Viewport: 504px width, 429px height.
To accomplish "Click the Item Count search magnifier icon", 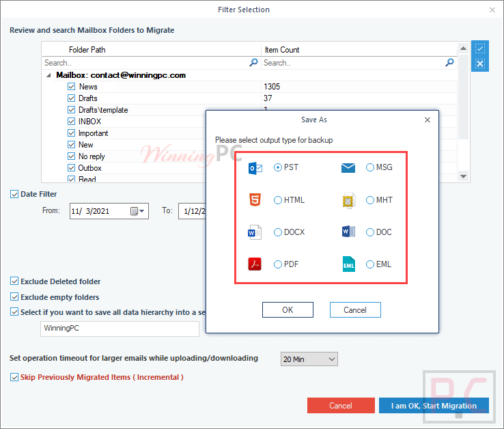I will (449, 62).
